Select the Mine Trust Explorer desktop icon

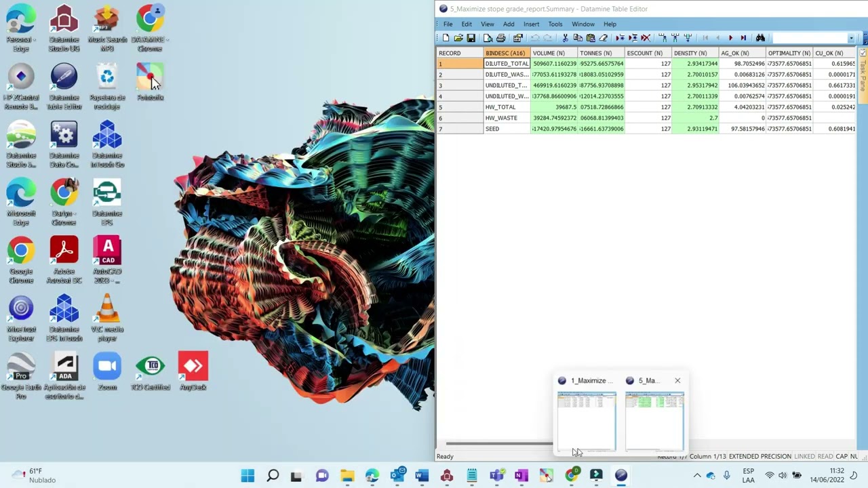(x=21, y=318)
